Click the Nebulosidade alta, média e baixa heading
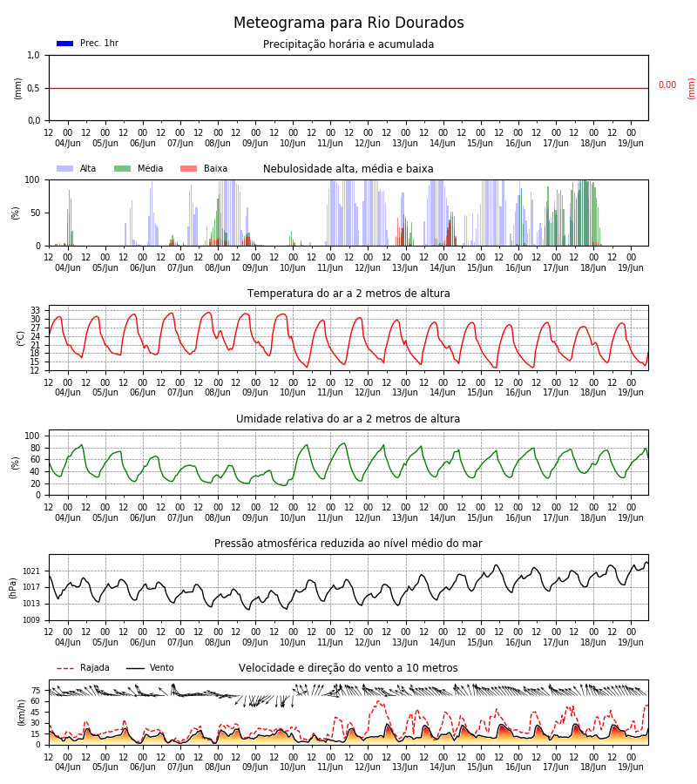697x784 pixels. [x=348, y=168]
